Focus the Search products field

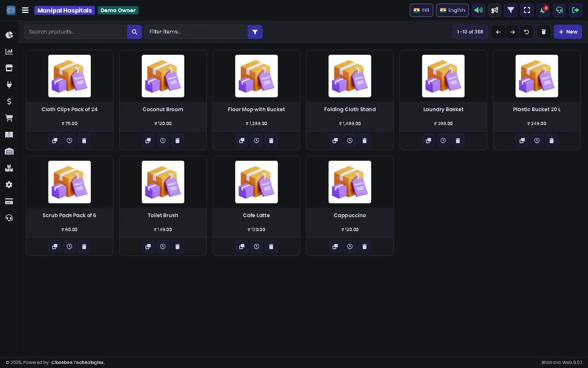(76, 32)
